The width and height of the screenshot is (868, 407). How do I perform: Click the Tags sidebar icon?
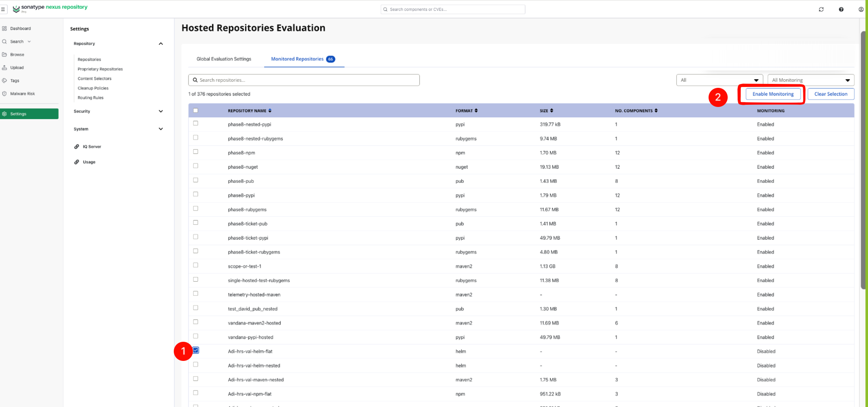pyautogui.click(x=4, y=81)
